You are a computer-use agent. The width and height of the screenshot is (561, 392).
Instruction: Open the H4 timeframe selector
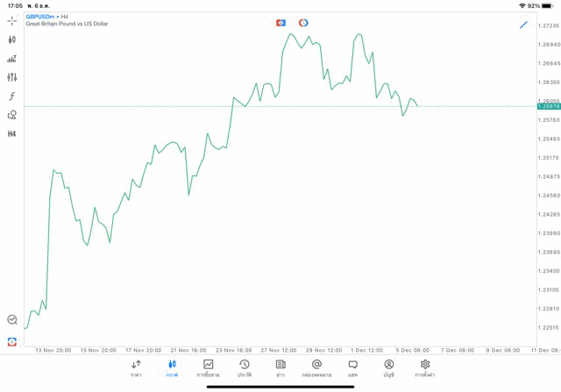pyautogui.click(x=11, y=134)
